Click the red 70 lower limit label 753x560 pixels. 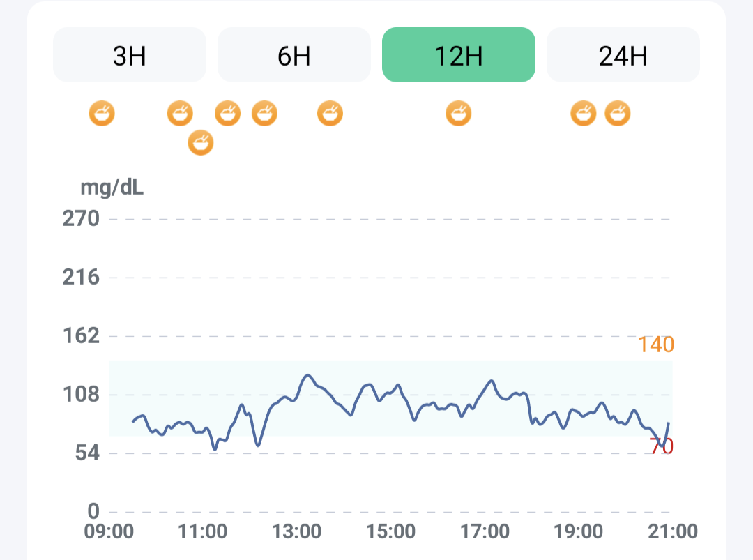coord(661,447)
